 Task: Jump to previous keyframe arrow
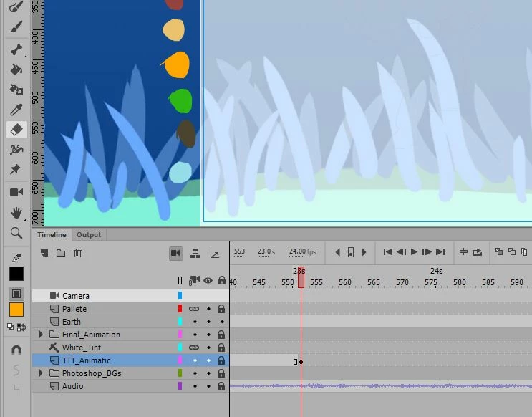337,252
